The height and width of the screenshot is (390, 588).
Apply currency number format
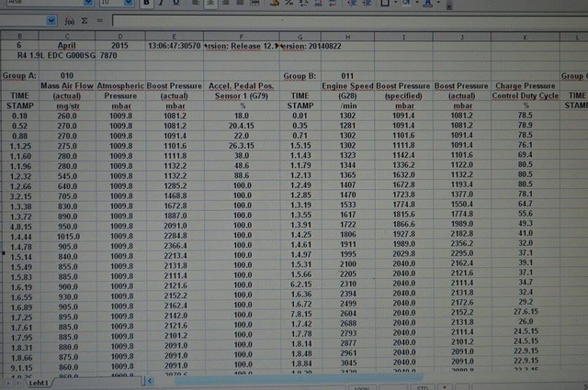click(x=275, y=3)
